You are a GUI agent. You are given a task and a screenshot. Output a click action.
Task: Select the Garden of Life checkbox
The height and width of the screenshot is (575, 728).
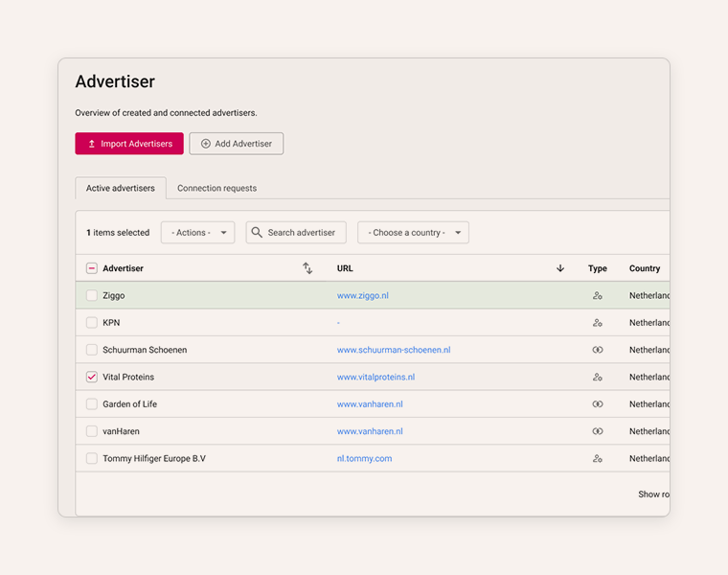(x=92, y=404)
